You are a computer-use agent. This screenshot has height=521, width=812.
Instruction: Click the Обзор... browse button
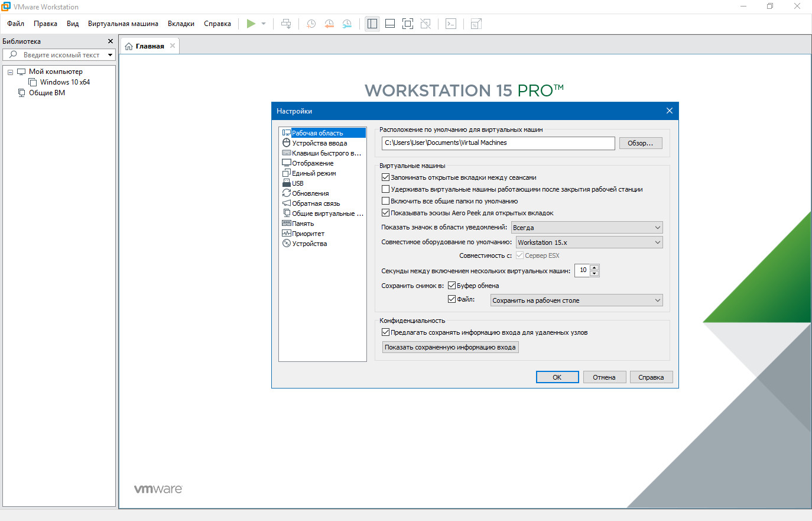pyautogui.click(x=641, y=143)
